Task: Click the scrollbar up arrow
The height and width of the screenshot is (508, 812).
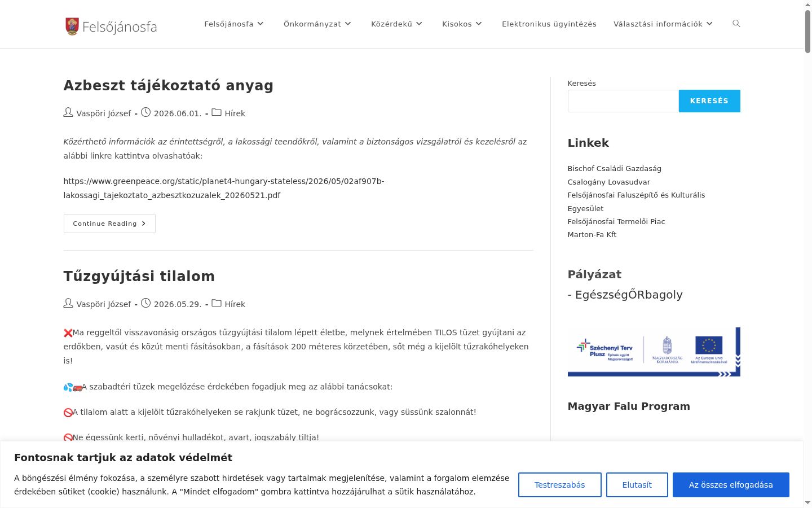Action: pos(808,5)
